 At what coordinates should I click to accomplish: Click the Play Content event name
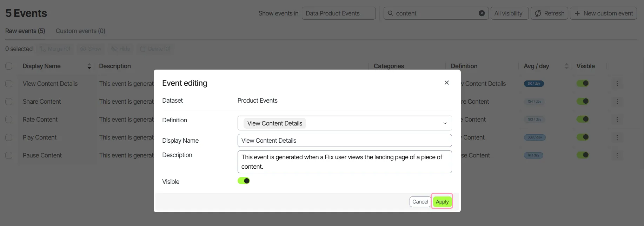pyautogui.click(x=39, y=137)
